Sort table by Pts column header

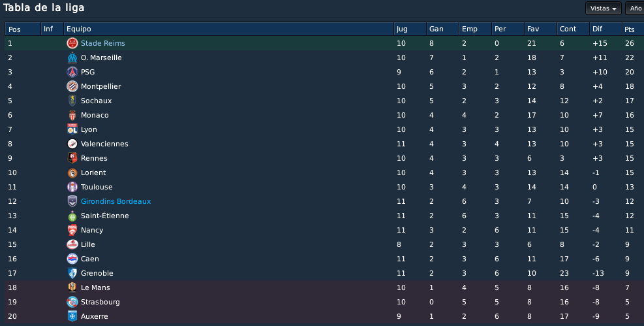[x=632, y=29]
